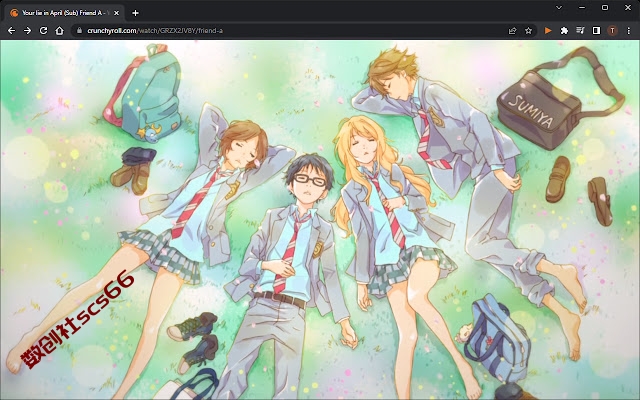The image size is (640, 400).
Task: Go back to the previous page
Action: click(11, 31)
